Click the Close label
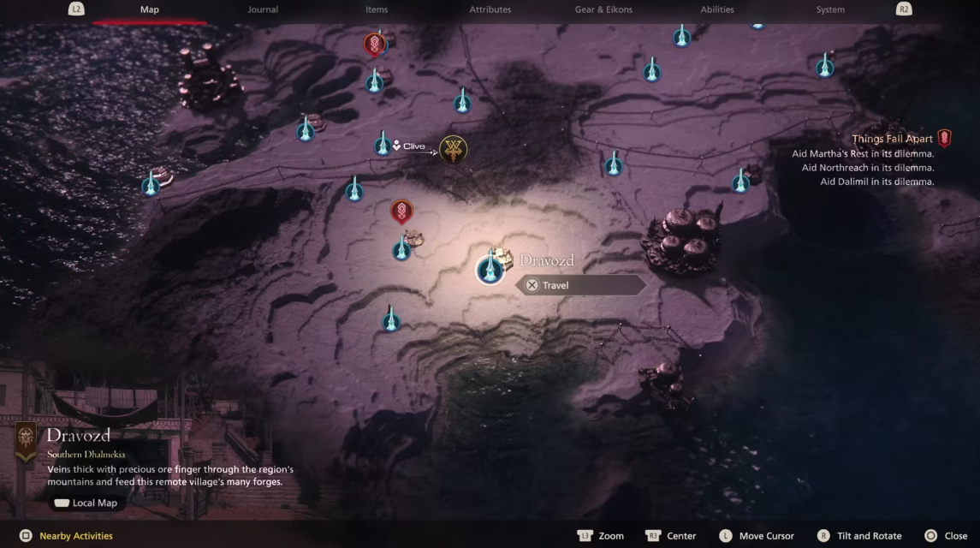The height and width of the screenshot is (548, 980). (x=956, y=536)
